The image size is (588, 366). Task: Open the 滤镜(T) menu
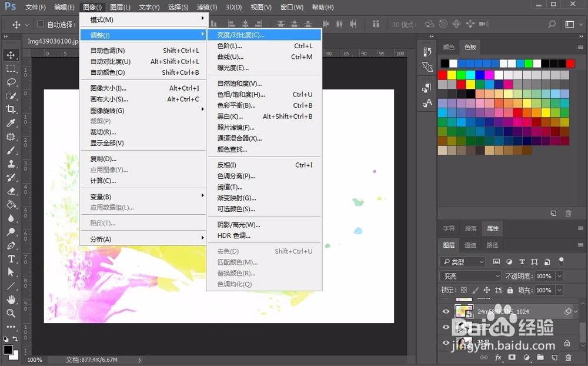(206, 7)
